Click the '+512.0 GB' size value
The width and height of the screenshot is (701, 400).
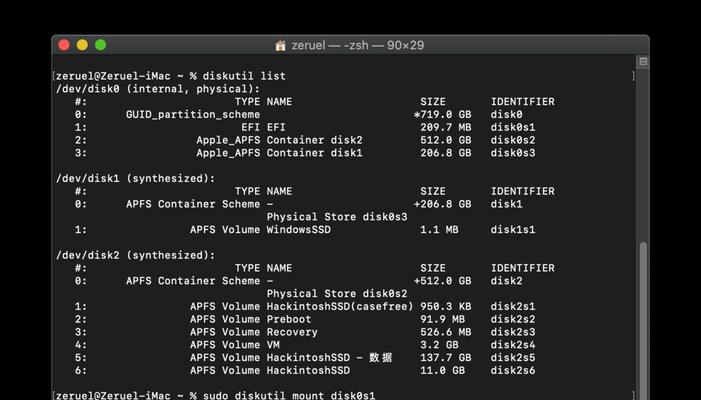[x=443, y=281]
